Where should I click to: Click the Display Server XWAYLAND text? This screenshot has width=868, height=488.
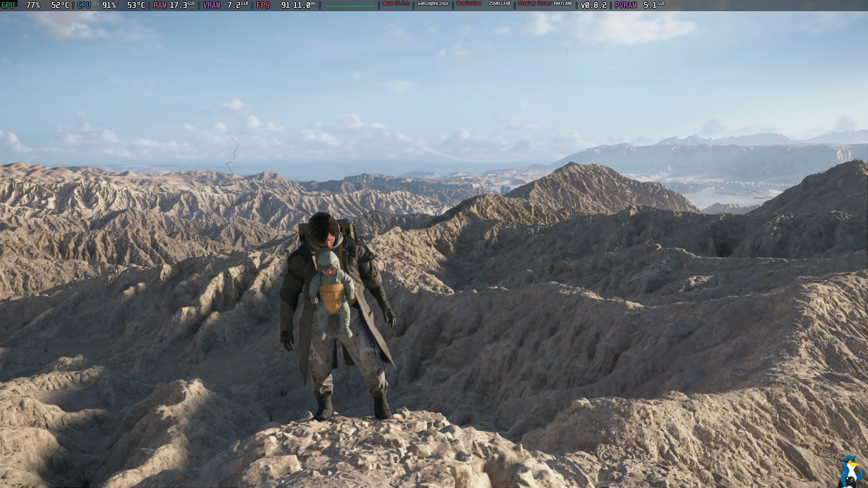(x=545, y=3)
